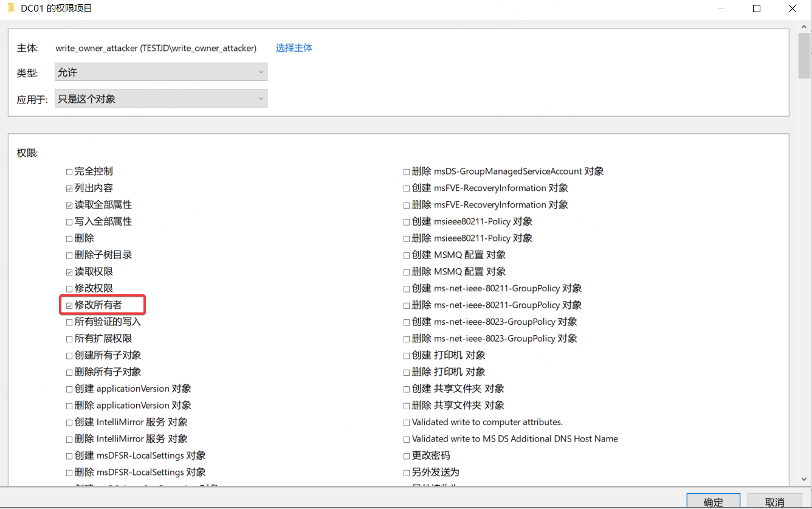812x509 pixels.
Task: Enable the 修改权限 checkbox
Action: tap(69, 289)
